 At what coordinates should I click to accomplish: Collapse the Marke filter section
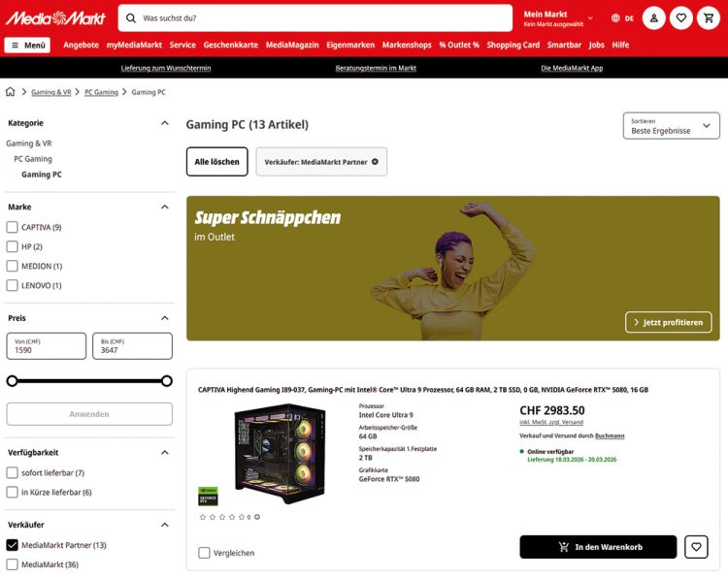[x=165, y=207]
